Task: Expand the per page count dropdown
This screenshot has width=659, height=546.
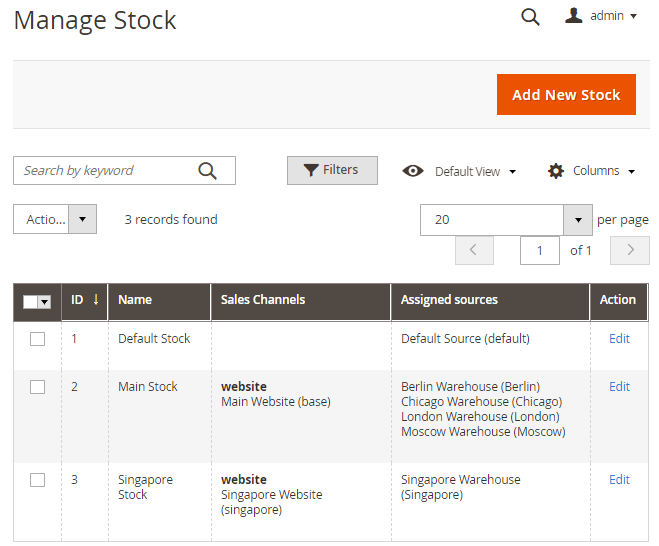Action: (x=577, y=219)
